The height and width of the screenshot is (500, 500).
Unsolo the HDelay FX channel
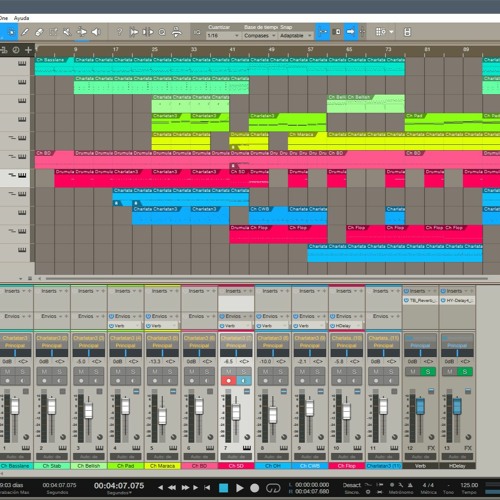465,372
